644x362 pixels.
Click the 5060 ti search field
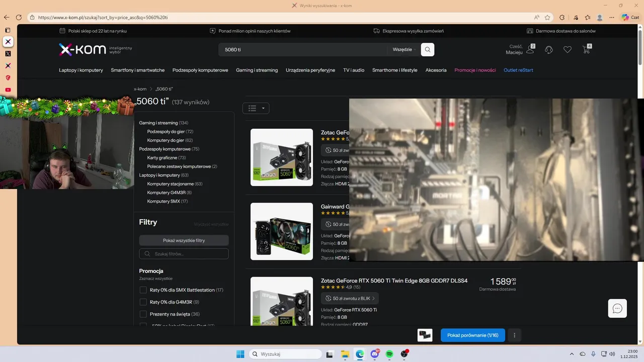[302, 50]
